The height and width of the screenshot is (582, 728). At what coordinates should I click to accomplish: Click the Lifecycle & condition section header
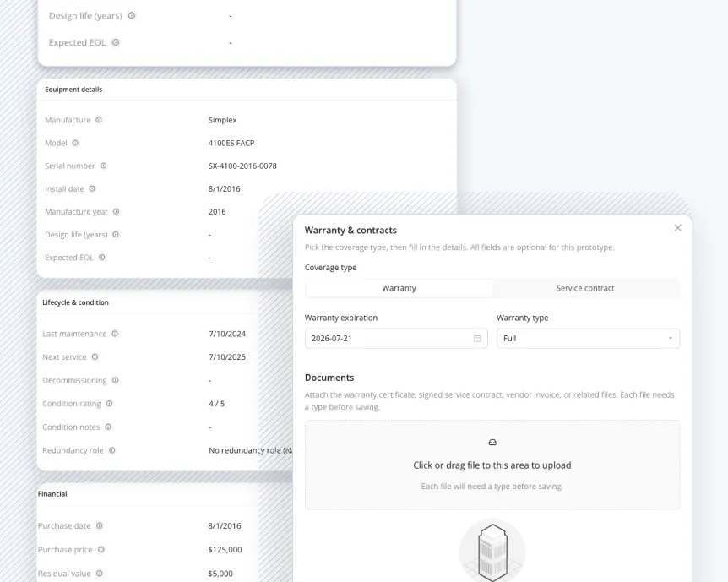click(x=76, y=302)
